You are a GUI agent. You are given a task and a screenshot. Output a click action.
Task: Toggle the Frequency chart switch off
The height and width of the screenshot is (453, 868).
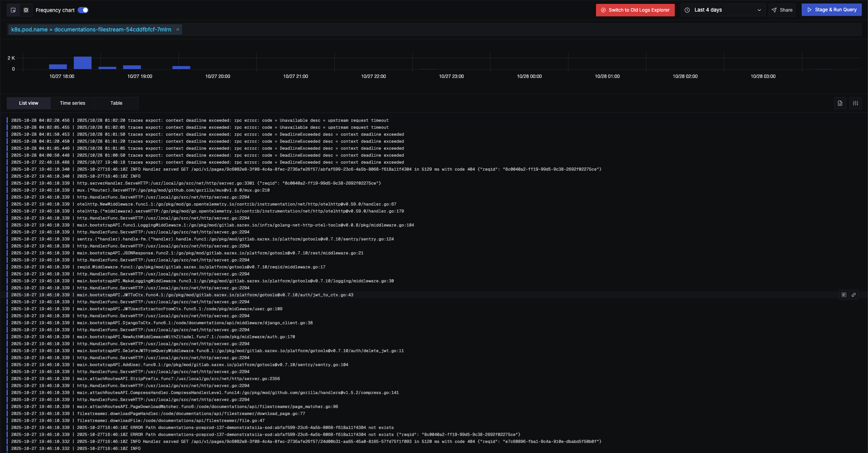tap(83, 10)
